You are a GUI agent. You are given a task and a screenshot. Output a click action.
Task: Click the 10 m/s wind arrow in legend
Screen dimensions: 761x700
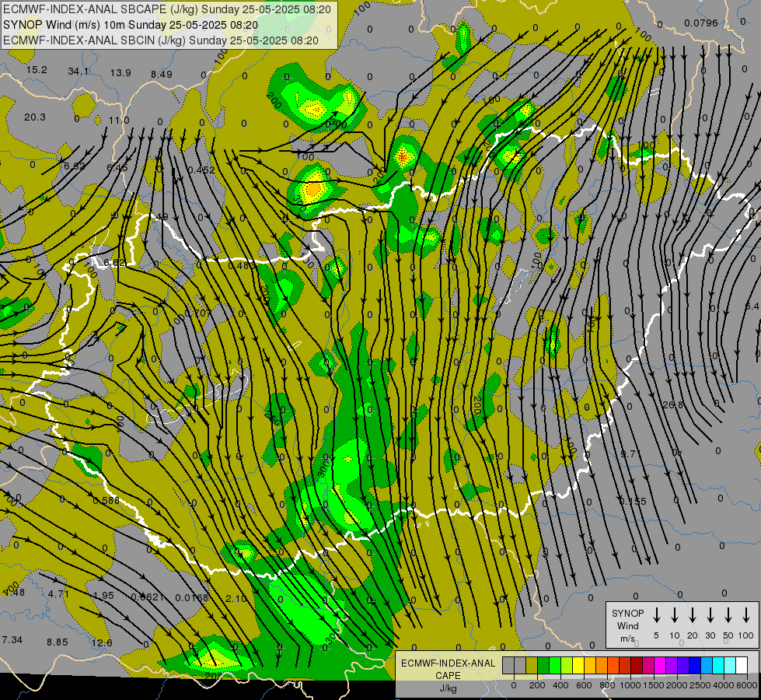click(x=674, y=615)
